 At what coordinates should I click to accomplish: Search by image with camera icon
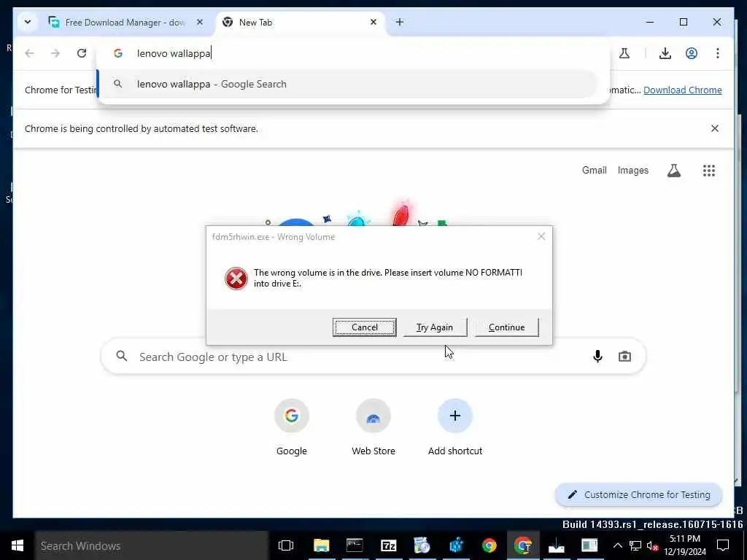point(624,356)
